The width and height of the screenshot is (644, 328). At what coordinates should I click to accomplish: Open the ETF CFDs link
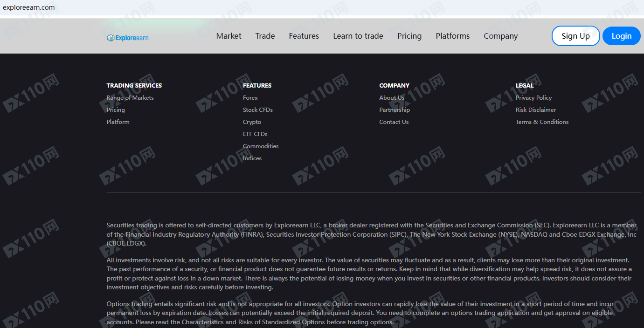coord(255,134)
